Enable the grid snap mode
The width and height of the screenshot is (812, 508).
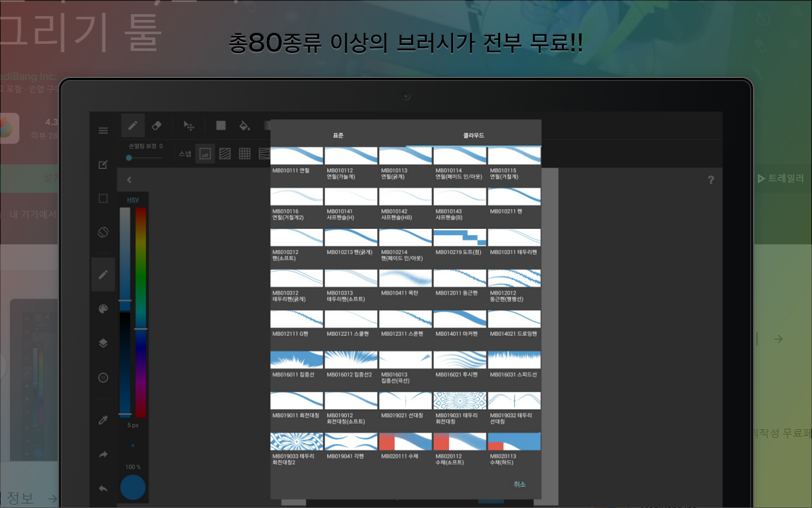click(x=244, y=153)
